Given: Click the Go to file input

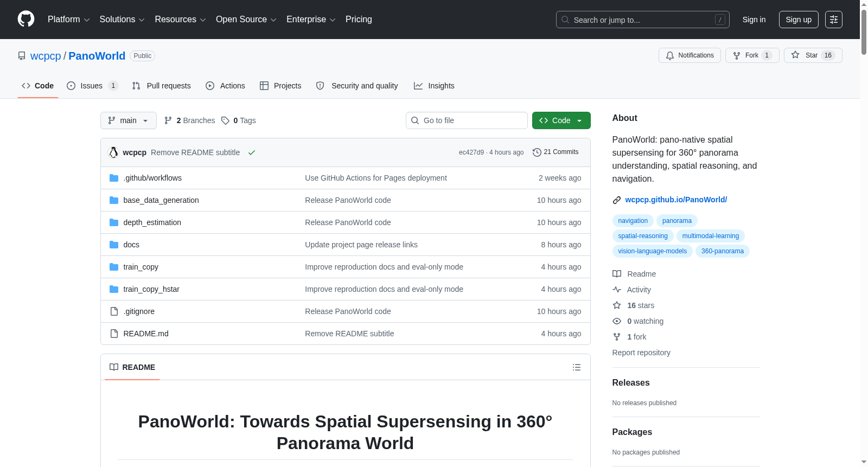Looking at the screenshot, I should click(467, 120).
